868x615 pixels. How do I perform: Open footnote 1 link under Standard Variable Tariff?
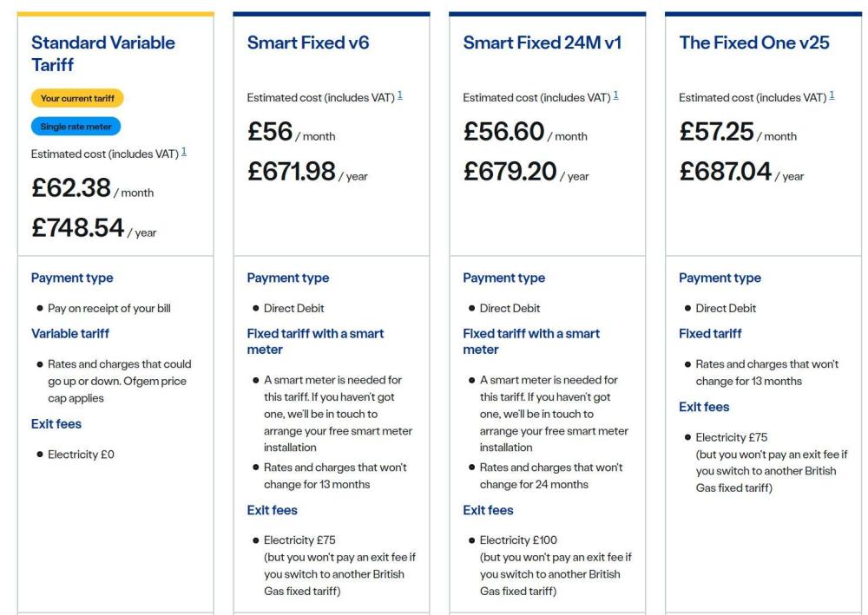(x=184, y=152)
